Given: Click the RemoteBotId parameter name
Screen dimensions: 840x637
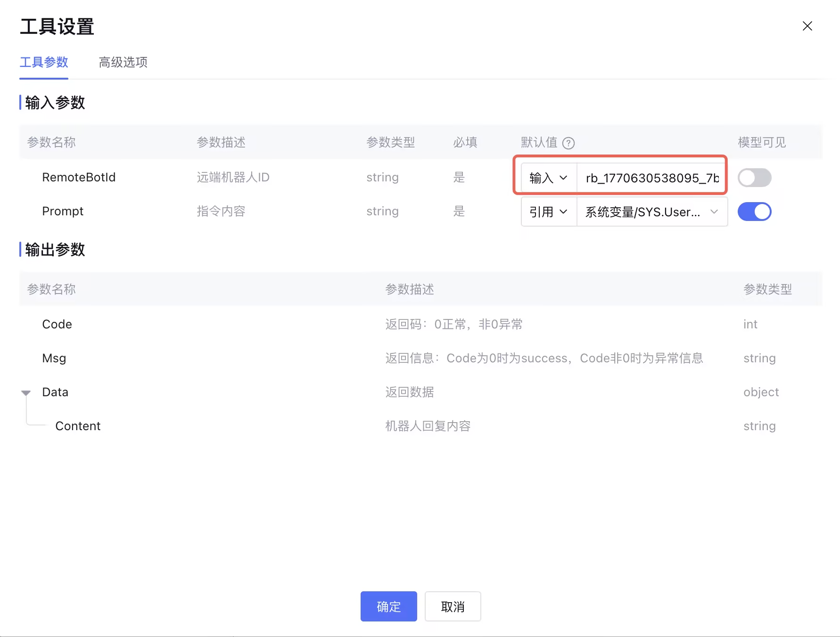Looking at the screenshot, I should 79,177.
